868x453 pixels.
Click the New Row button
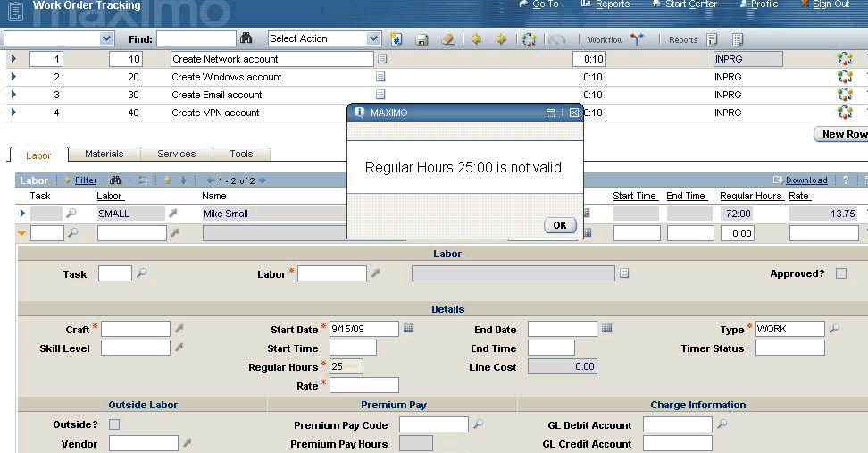coord(841,134)
